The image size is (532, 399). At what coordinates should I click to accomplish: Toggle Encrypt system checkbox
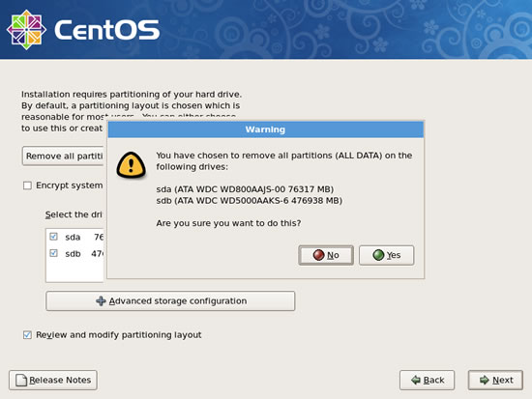click(x=27, y=185)
